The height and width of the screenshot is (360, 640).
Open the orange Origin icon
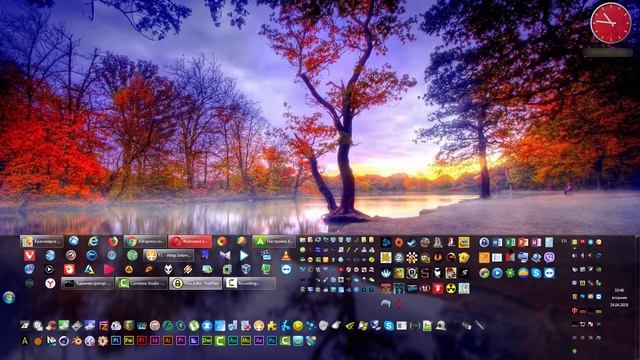pyautogui.click(x=399, y=242)
